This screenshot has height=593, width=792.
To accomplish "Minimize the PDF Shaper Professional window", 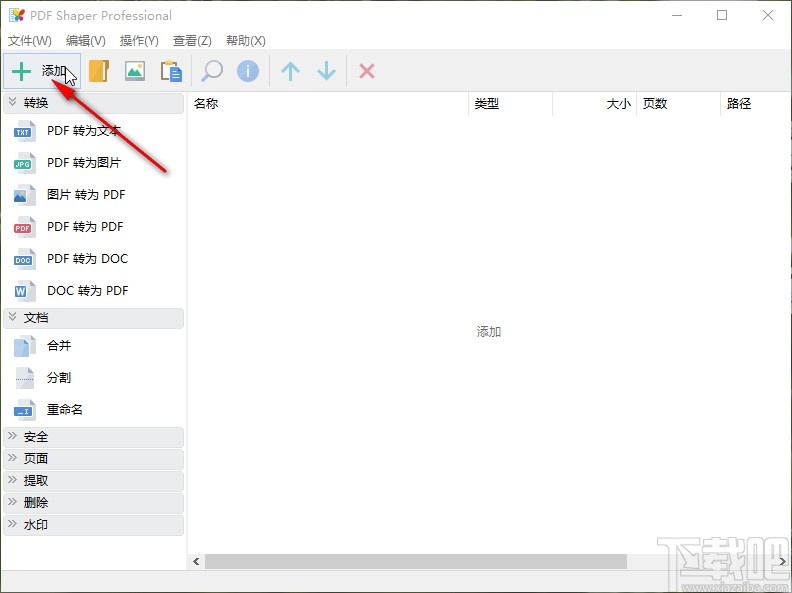I will [x=677, y=15].
